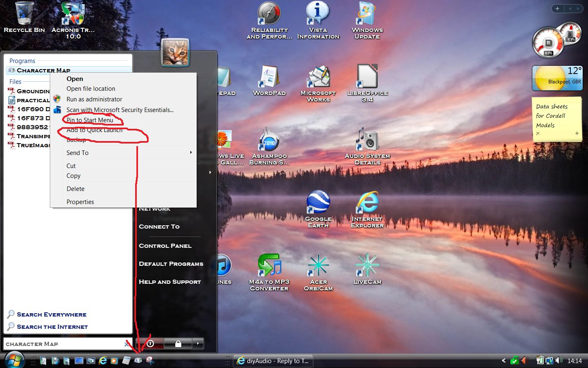Click the network connection tray icon
This screenshot has height=368, width=588.
click(550, 361)
